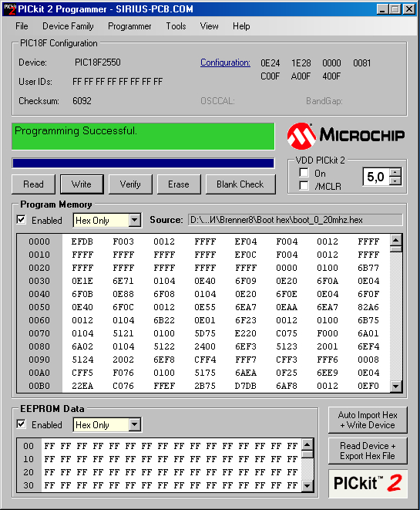Click the Read button
The height and width of the screenshot is (510, 420).
tap(33, 184)
